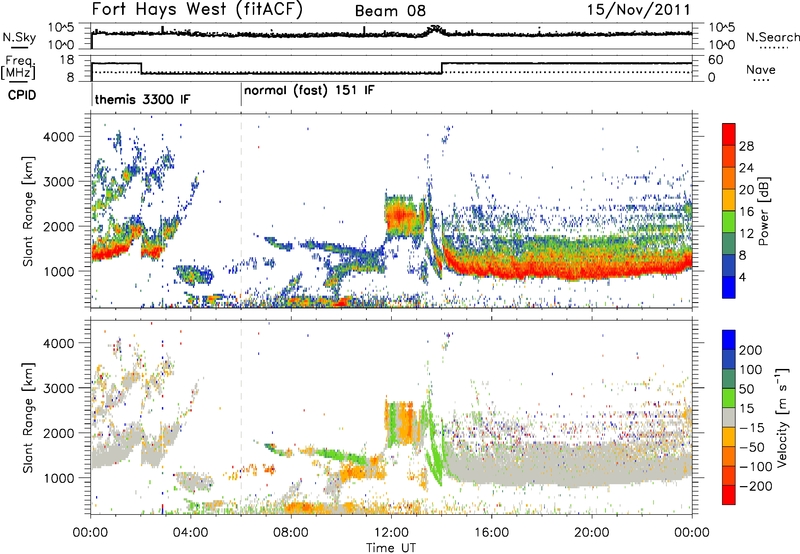Select the "Power [dB]" color bar title

(x=763, y=211)
